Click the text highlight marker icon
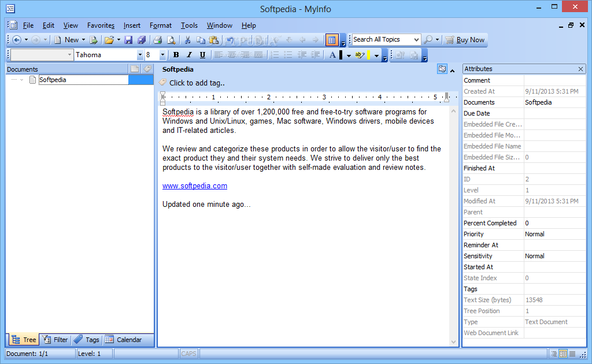Viewport: 592px width, 364px height. tap(360, 55)
